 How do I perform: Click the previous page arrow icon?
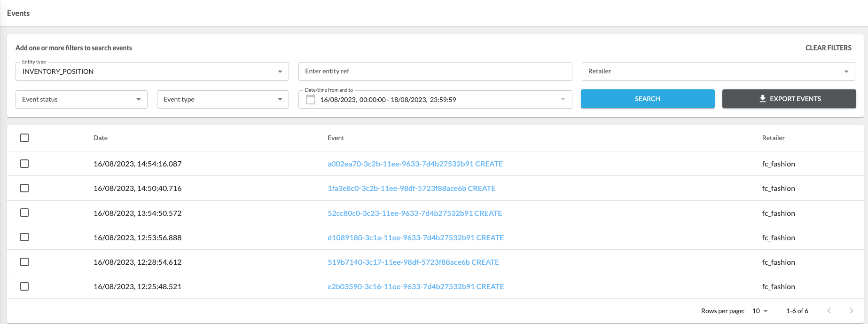(x=829, y=311)
